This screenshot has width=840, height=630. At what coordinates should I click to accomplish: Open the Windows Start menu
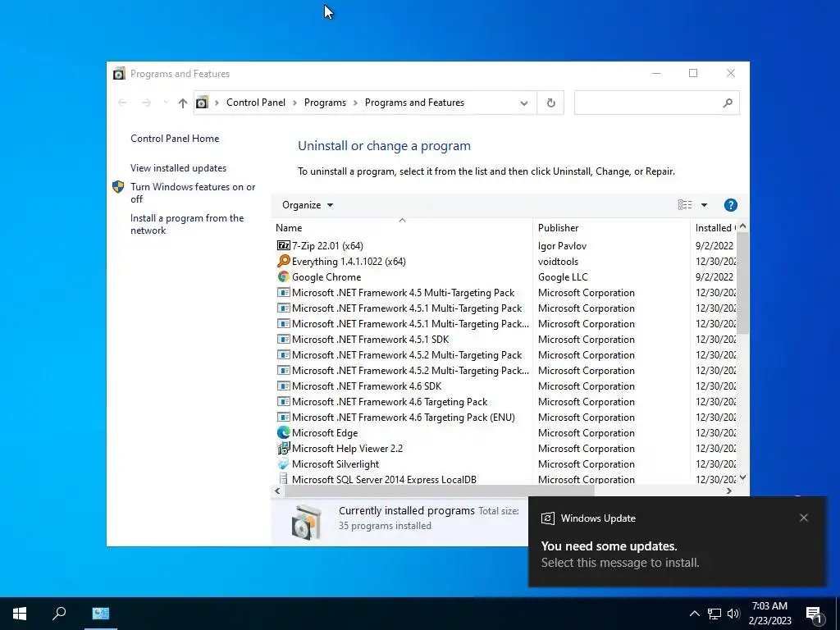click(x=20, y=614)
